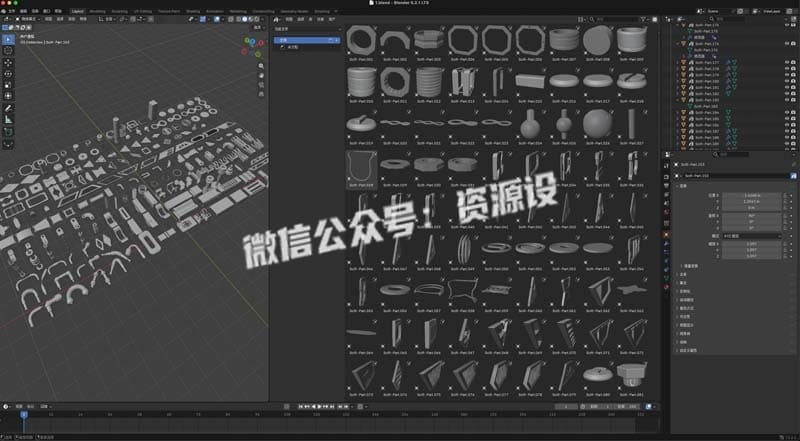
Task: Open the transform orientation dropdown
Action: click(x=108, y=19)
